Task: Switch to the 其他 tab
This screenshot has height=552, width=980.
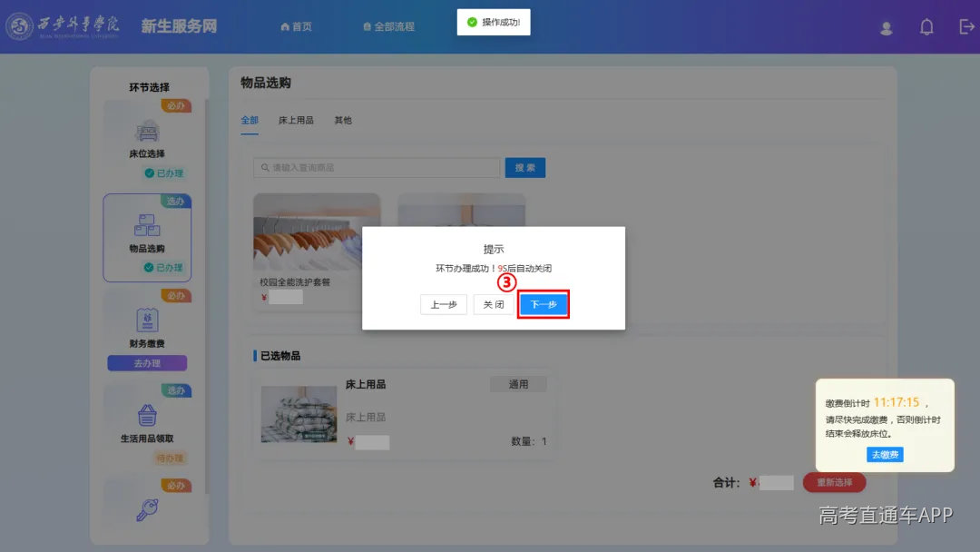Action: coord(342,120)
